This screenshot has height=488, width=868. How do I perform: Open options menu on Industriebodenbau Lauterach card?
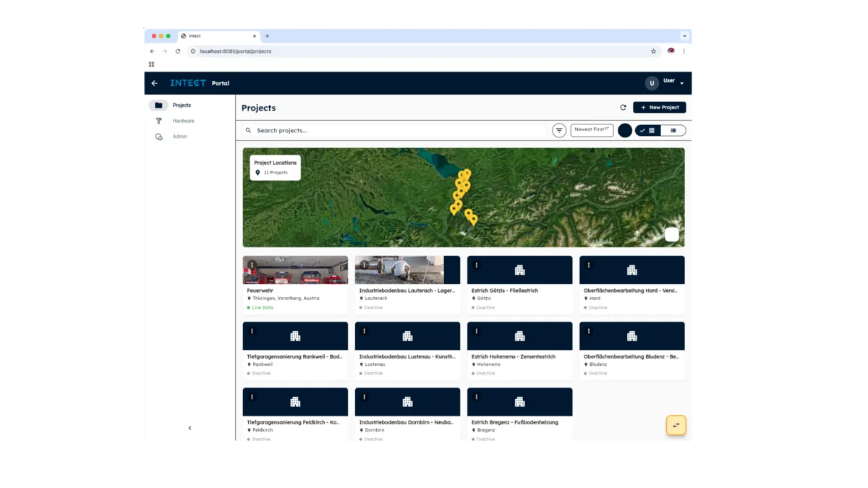(364, 265)
